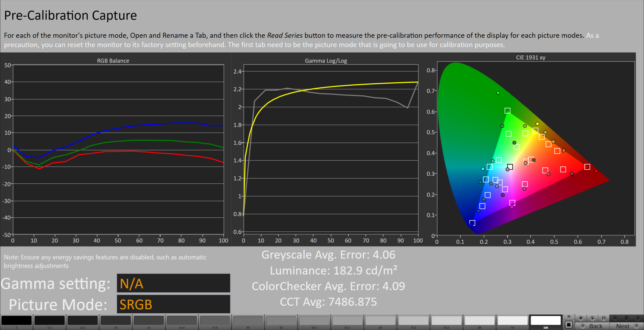Click the infinity continuous read icon
Image resolution: width=644 pixels, height=330 pixels.
615,318
